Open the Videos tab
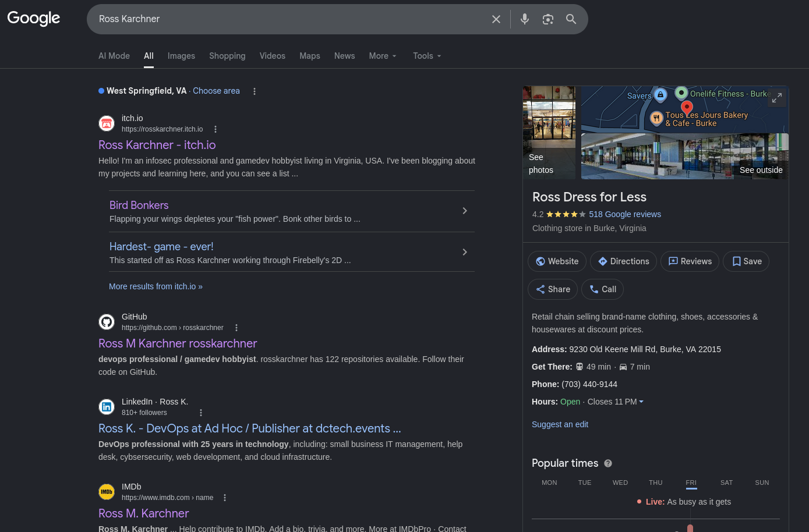The image size is (809, 532). (x=273, y=56)
